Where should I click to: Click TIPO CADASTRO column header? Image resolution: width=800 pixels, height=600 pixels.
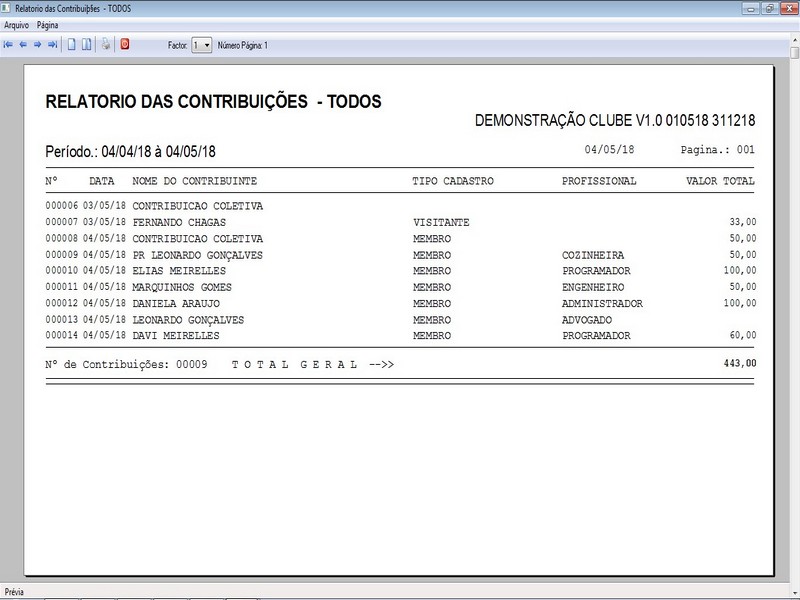[x=453, y=181]
